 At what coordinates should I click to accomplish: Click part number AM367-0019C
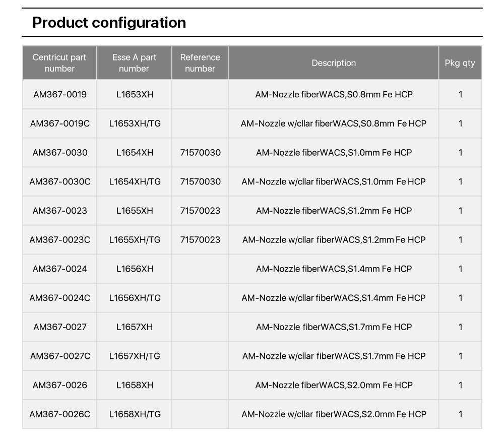pos(59,123)
